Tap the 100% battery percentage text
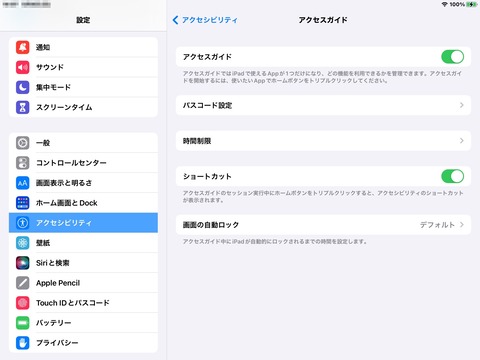 pyautogui.click(x=457, y=4)
